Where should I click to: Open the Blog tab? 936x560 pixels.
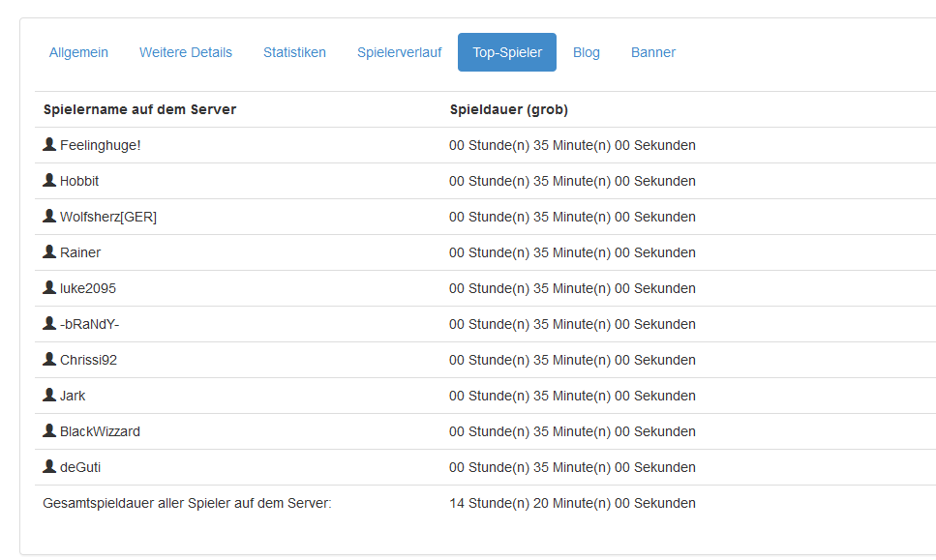tap(587, 52)
